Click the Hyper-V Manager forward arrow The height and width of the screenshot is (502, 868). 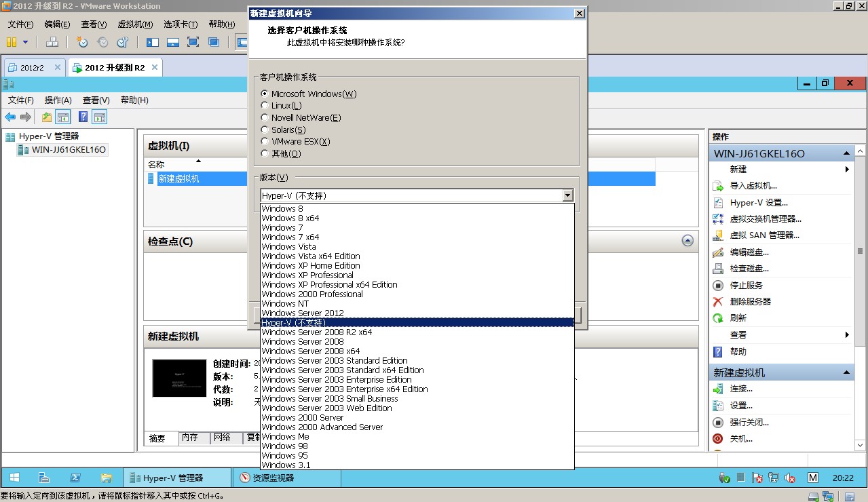tap(26, 117)
